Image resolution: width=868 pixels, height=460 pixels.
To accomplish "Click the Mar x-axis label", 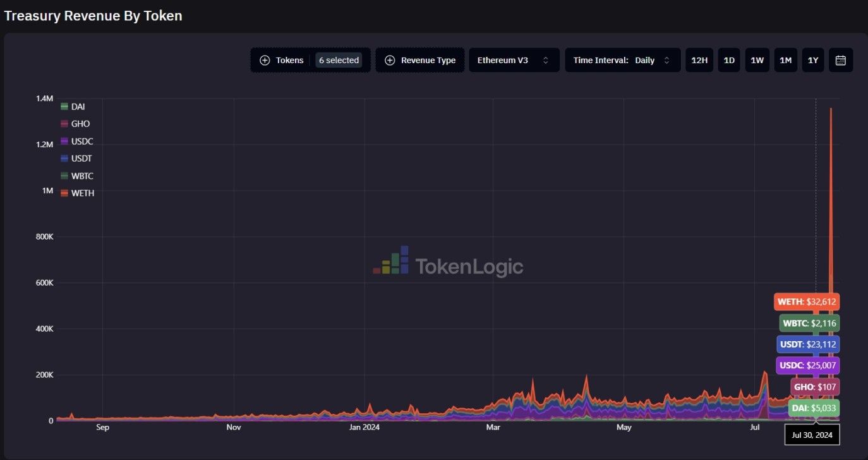I will 493,428.
